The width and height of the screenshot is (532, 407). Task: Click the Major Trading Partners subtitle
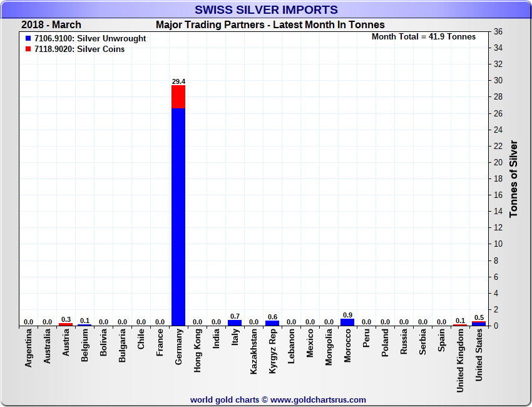coord(270,25)
